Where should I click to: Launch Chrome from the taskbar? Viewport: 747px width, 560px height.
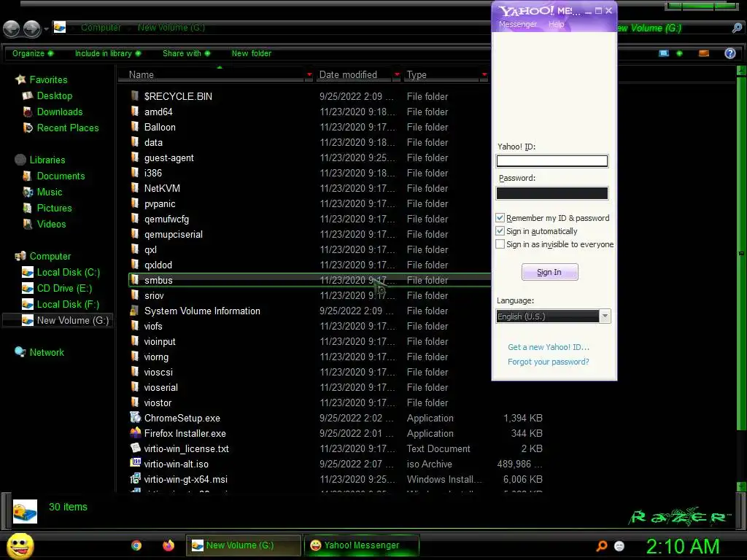coord(136,545)
